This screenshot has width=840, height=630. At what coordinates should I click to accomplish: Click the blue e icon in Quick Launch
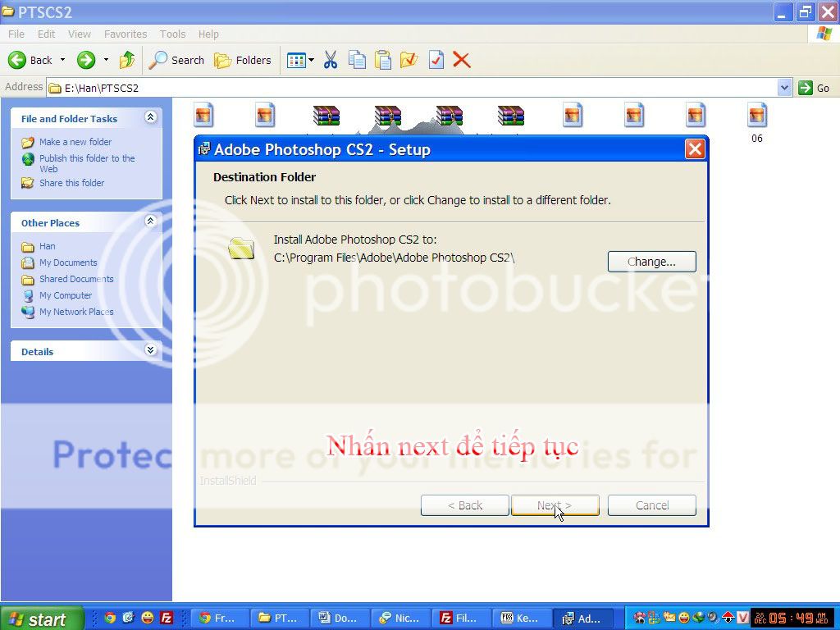(x=128, y=618)
